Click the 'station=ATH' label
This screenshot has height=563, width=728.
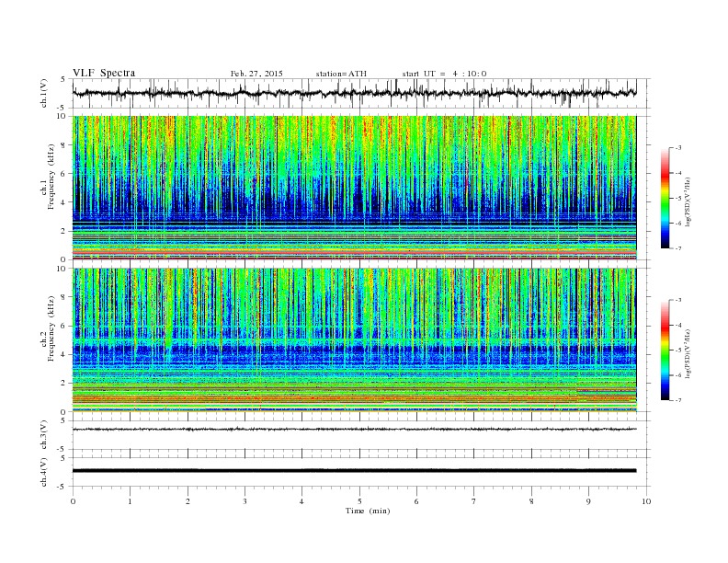341,74
